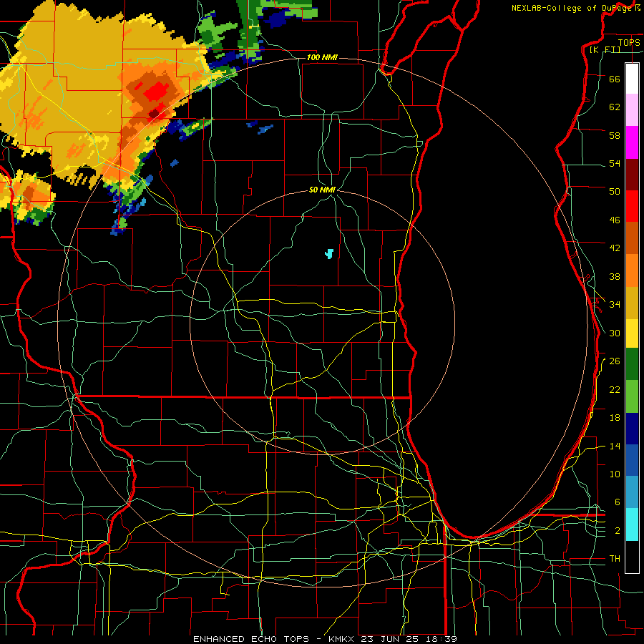
Task: Click the "50" legend value
Action: click(x=615, y=191)
